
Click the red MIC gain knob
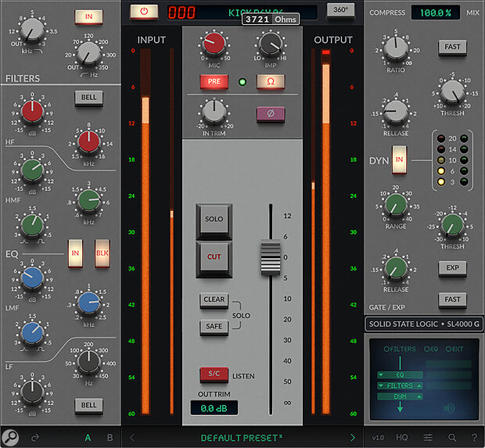pos(214,44)
